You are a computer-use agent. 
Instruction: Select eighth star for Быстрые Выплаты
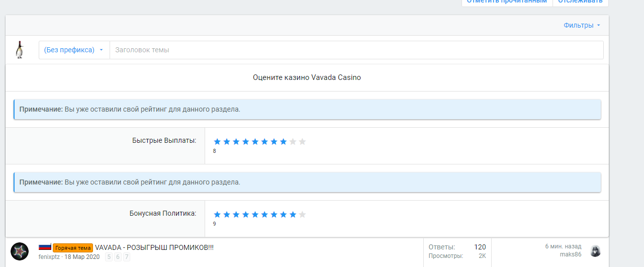284,142
